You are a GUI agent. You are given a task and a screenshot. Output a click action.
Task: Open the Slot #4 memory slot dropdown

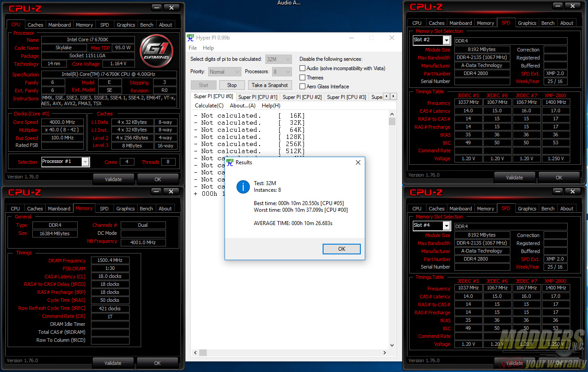coord(431,226)
